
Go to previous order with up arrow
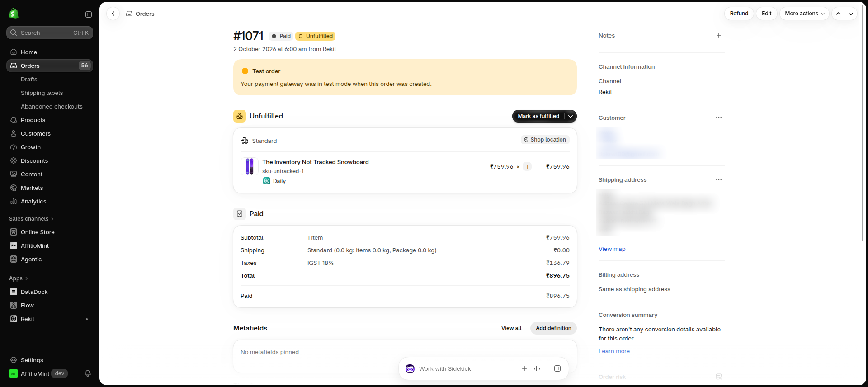click(x=838, y=14)
